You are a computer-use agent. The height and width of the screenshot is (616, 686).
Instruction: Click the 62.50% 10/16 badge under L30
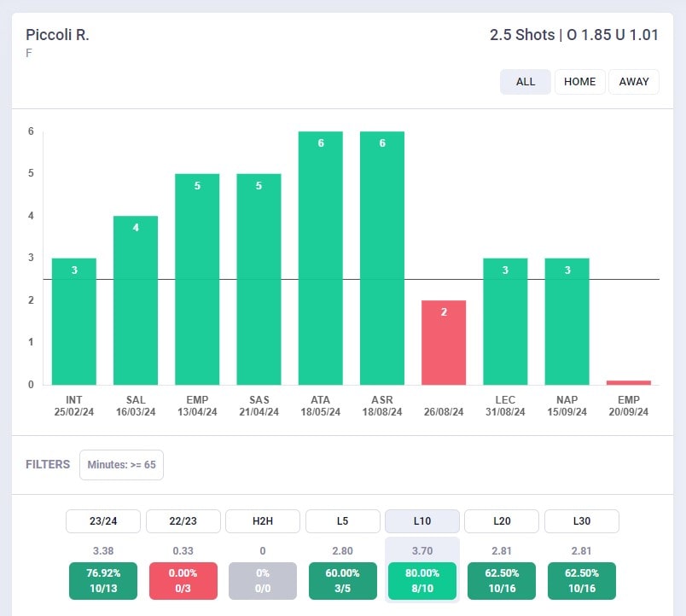coord(582,580)
